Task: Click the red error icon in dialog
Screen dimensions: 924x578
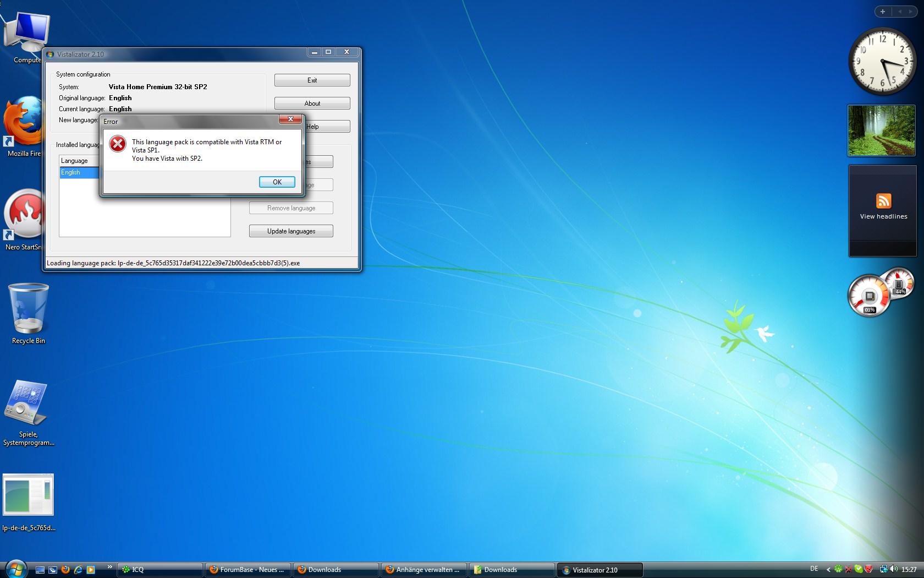Action: (x=118, y=144)
